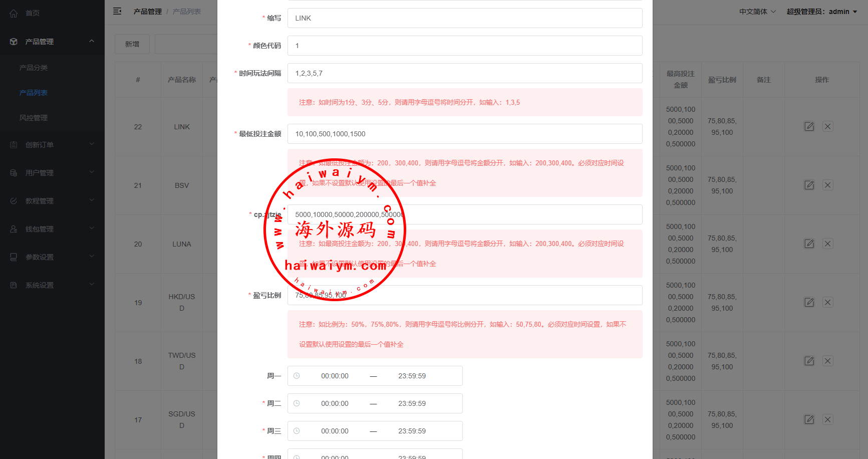Open 风控管理 in the sidebar

(x=34, y=118)
